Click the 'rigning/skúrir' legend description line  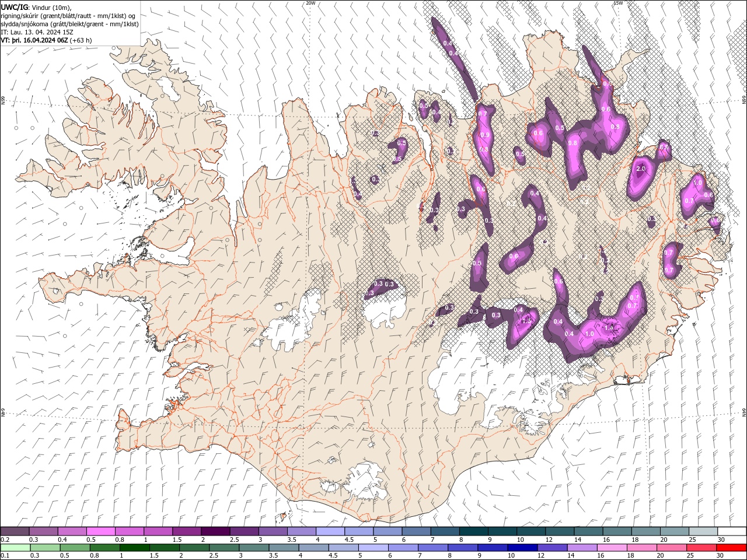pyautogui.click(x=69, y=16)
